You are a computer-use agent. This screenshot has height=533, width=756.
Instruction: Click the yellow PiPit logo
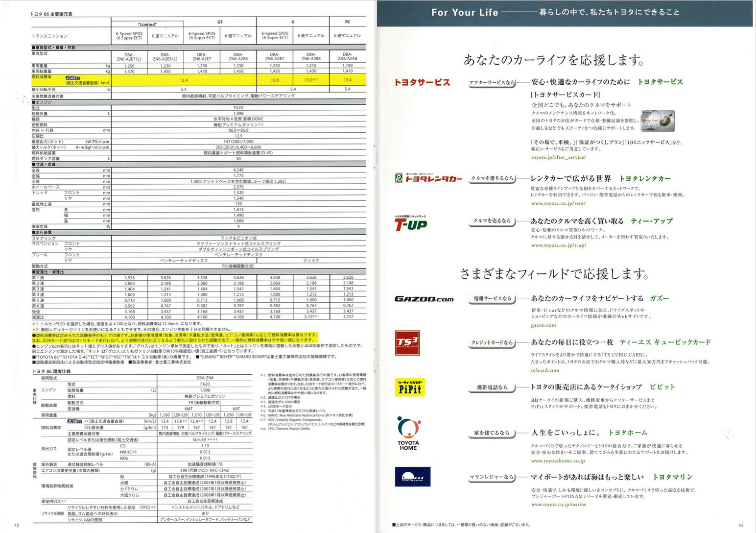tap(410, 388)
